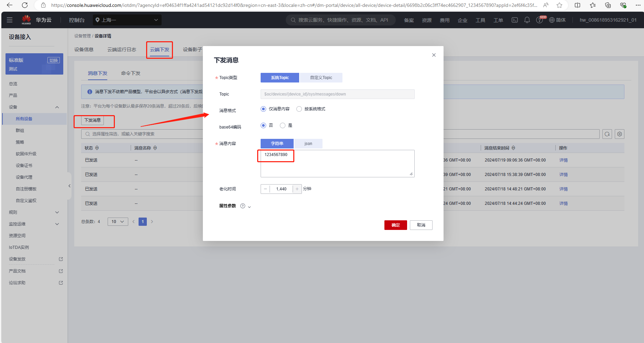The width and height of the screenshot is (644, 343).
Task: Select '仅消息内容' message format option
Action: pyautogui.click(x=263, y=109)
